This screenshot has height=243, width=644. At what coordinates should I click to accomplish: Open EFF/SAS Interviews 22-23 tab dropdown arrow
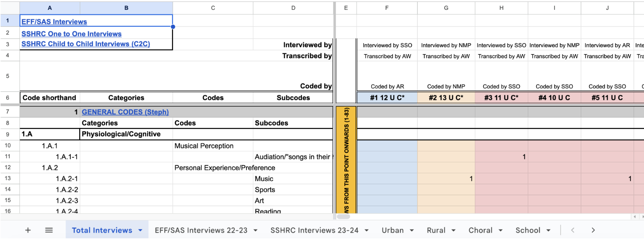[255, 230]
